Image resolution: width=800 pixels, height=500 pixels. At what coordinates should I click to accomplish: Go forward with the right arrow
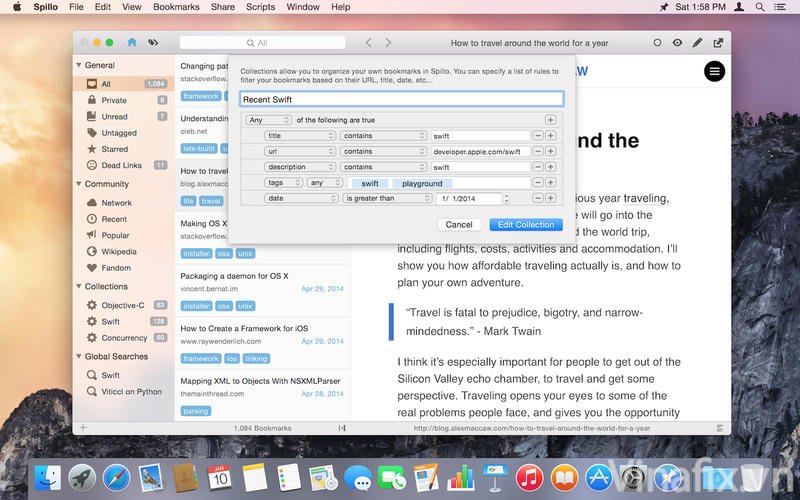388,43
